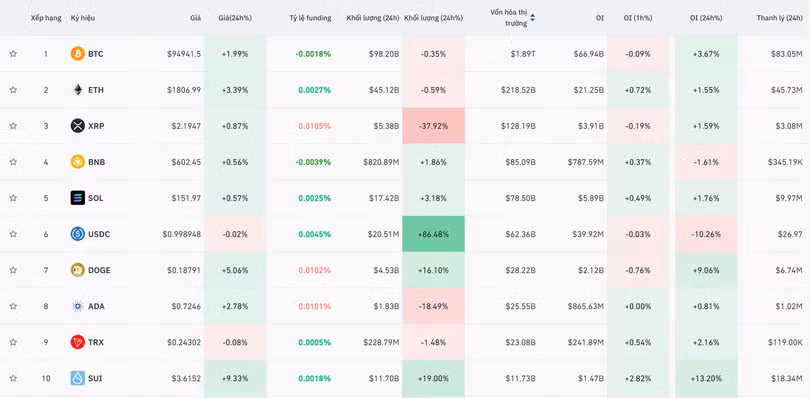Toggle the DOGE favorite star

(13, 270)
